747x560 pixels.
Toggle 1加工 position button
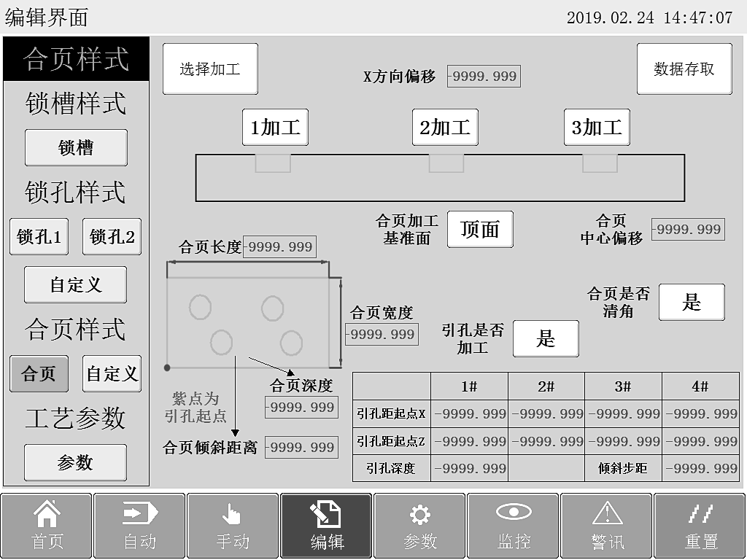click(275, 127)
